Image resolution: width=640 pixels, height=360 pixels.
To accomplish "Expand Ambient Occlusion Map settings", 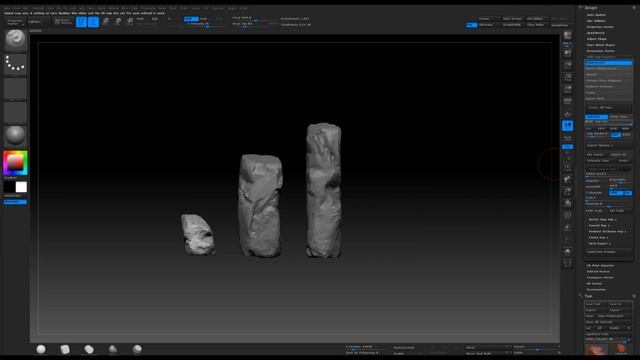I will click(608, 231).
